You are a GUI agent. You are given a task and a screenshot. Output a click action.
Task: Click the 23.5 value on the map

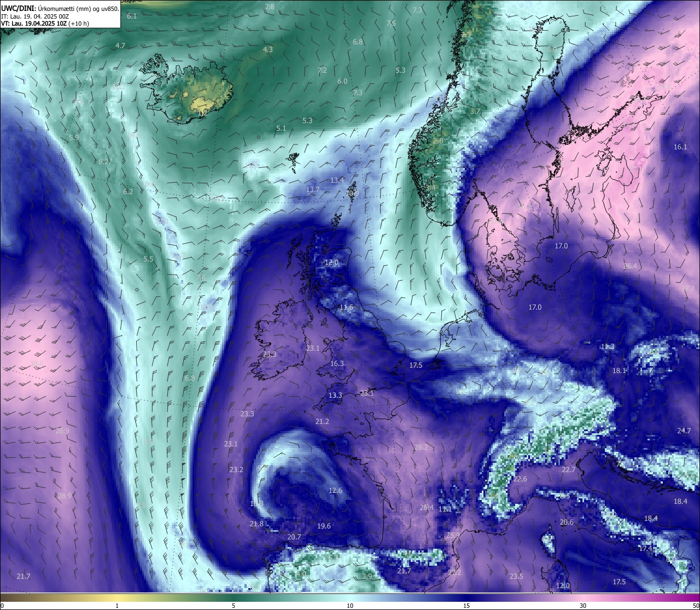(x=516, y=576)
